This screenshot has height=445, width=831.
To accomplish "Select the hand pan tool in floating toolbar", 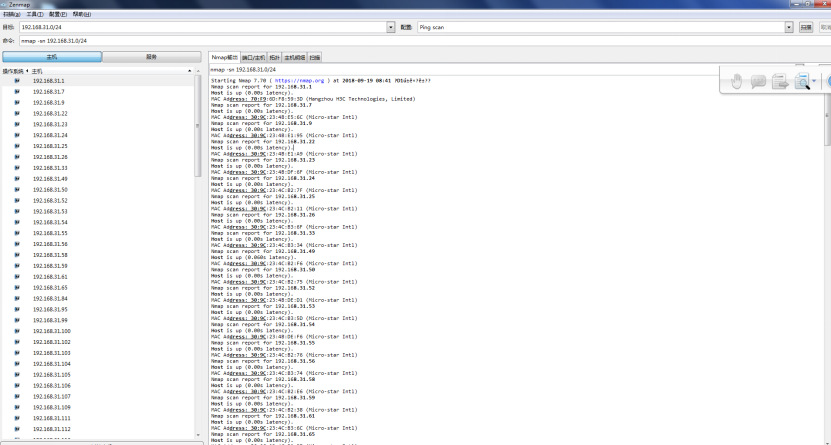I will (x=736, y=82).
